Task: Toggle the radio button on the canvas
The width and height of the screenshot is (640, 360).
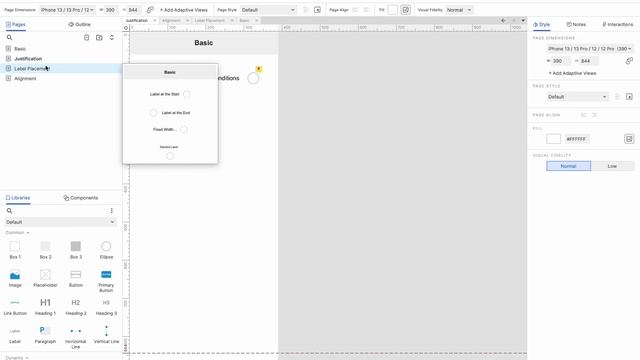Action: click(253, 78)
